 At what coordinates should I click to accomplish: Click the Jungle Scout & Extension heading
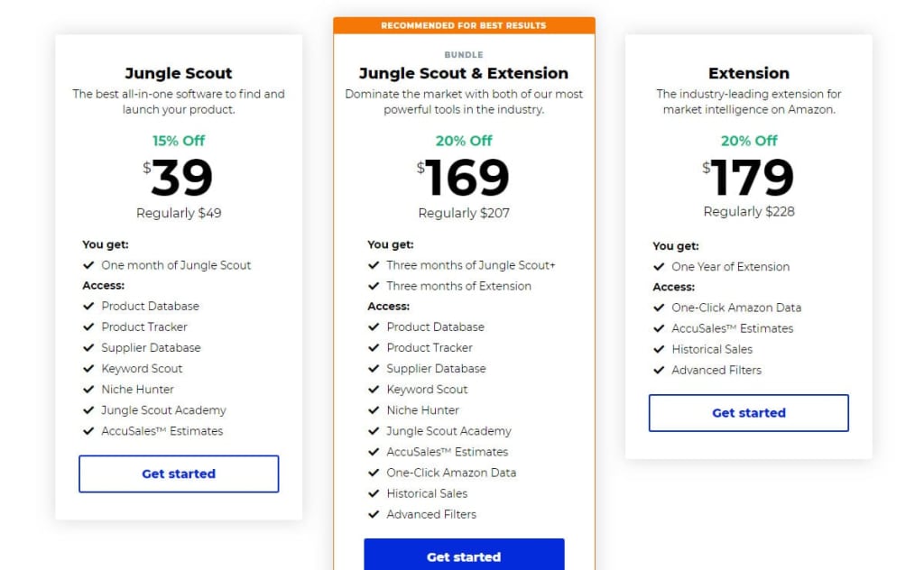(x=464, y=73)
